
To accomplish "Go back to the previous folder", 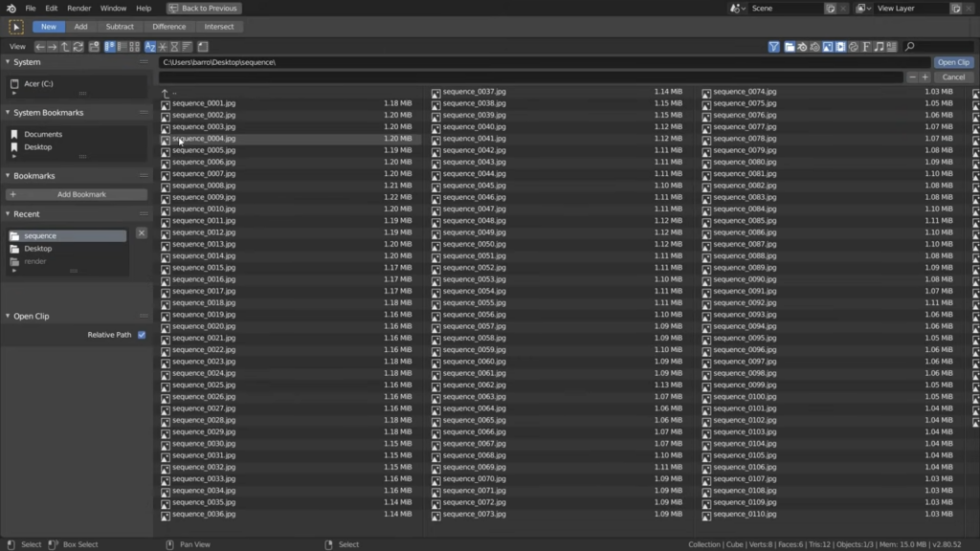I will [40, 47].
